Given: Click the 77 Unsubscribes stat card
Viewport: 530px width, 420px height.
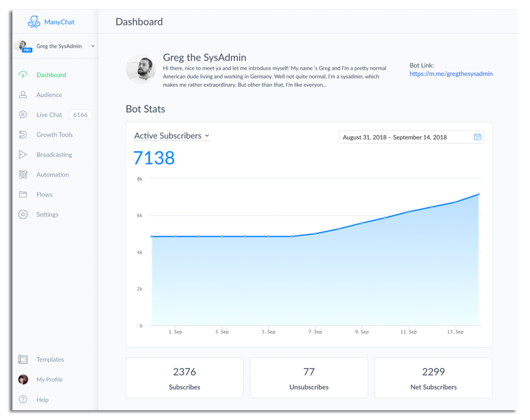Looking at the screenshot, I should point(309,378).
